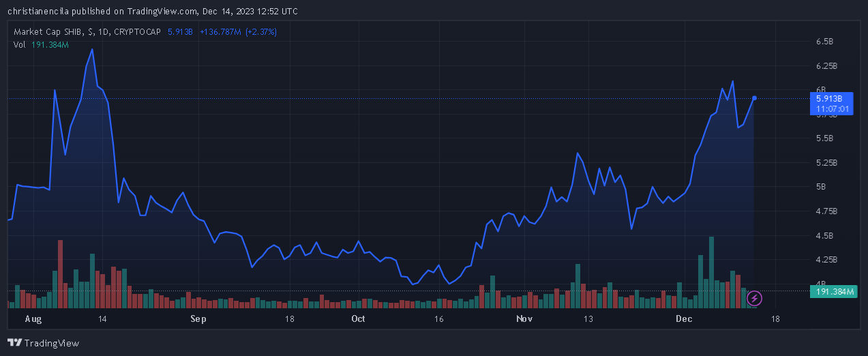The width and height of the screenshot is (868, 356).
Task: Click the Aug date label
Action: [x=33, y=318]
